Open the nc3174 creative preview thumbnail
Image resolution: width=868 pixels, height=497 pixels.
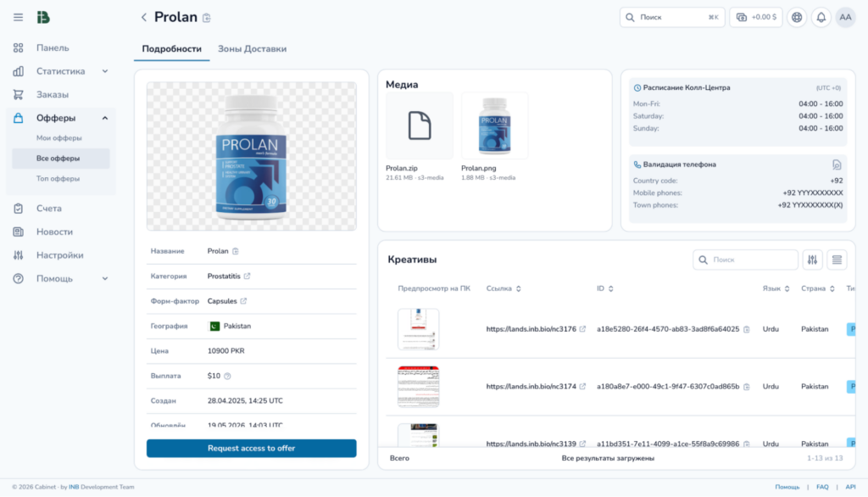pyautogui.click(x=419, y=387)
